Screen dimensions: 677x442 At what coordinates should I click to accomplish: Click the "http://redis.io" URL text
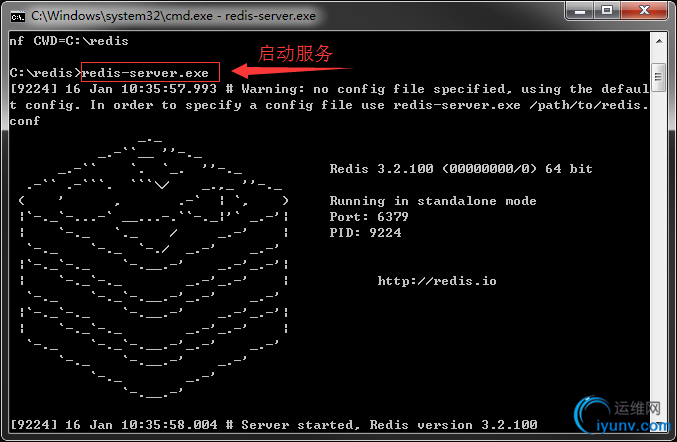click(437, 281)
